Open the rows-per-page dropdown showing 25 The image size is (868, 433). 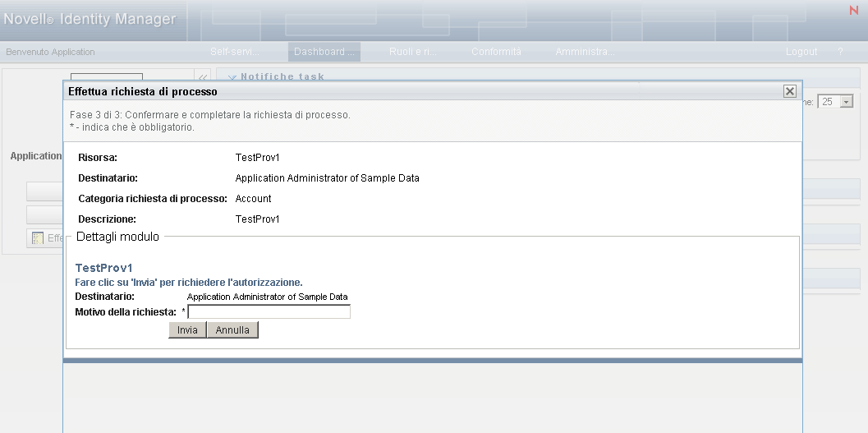pos(837,101)
